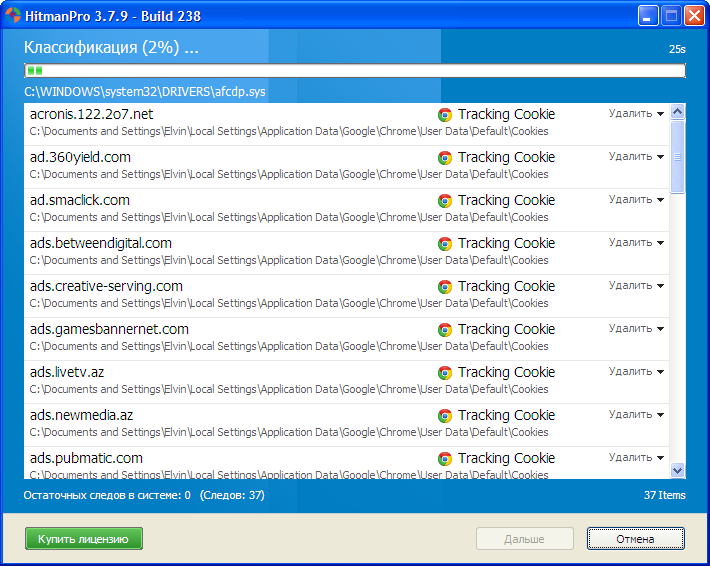Screen dimensions: 710x566
Task: Click the disabled Дальше button
Action: (x=524, y=539)
